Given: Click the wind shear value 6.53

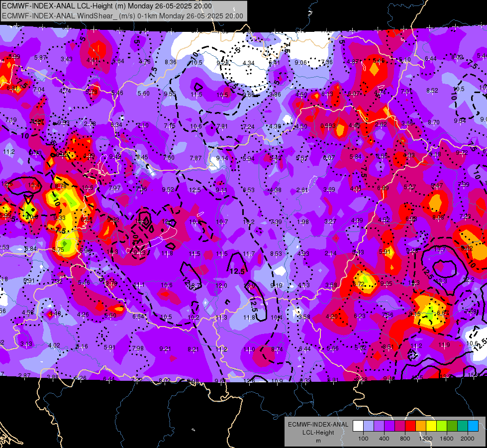Looking at the screenshot, I should 248,190.
